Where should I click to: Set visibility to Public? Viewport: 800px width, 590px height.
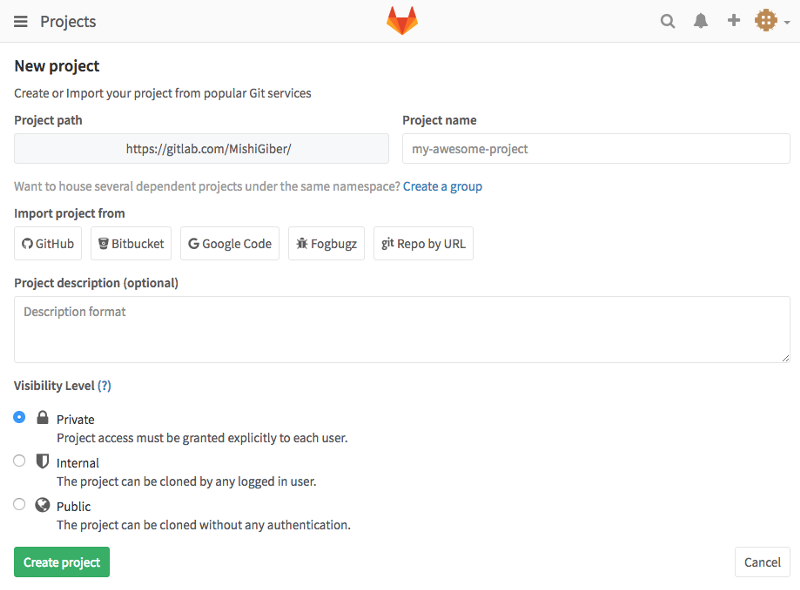tap(19, 503)
